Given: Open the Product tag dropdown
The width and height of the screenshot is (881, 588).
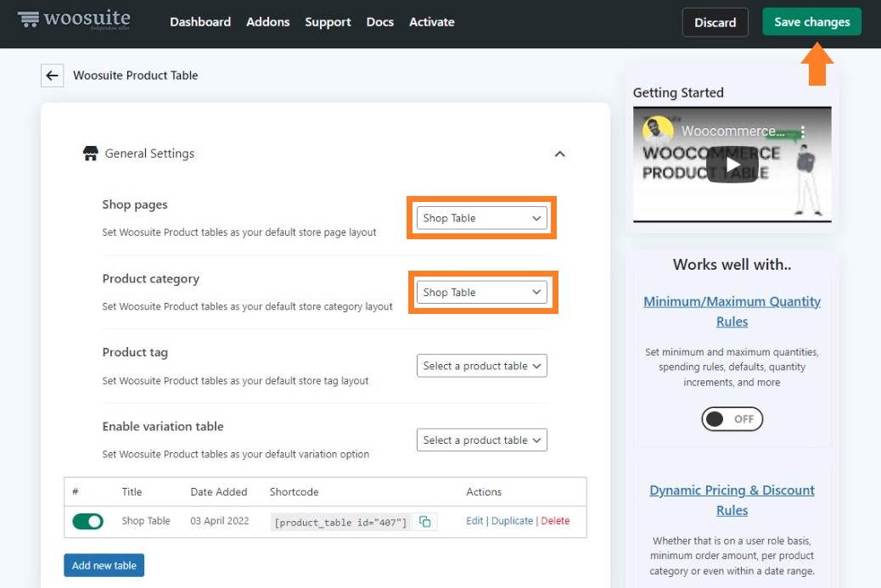Looking at the screenshot, I should [481, 366].
